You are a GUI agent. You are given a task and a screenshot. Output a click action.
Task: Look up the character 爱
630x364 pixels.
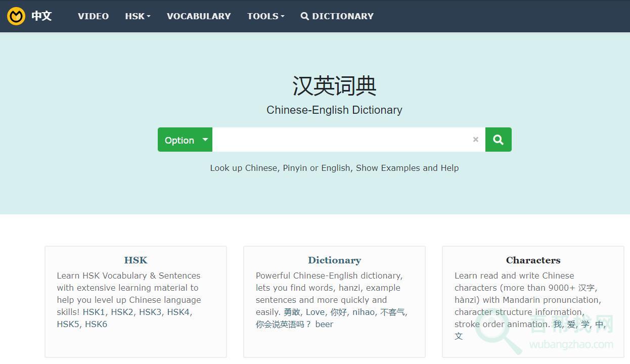pyautogui.click(x=569, y=324)
